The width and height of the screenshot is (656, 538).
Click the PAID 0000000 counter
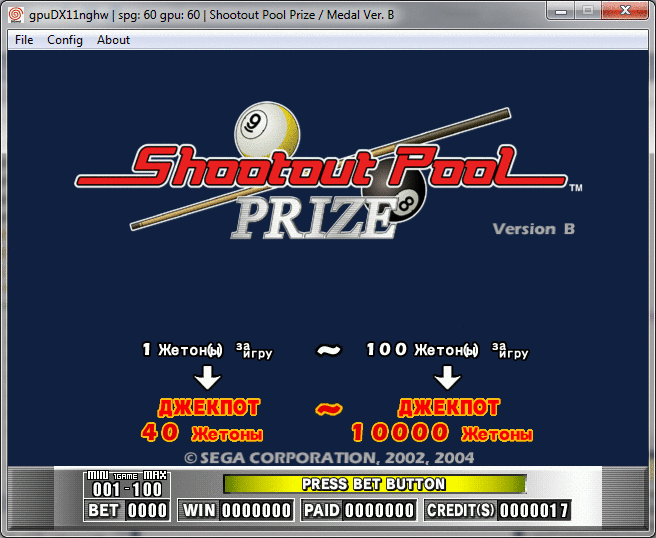click(x=359, y=510)
